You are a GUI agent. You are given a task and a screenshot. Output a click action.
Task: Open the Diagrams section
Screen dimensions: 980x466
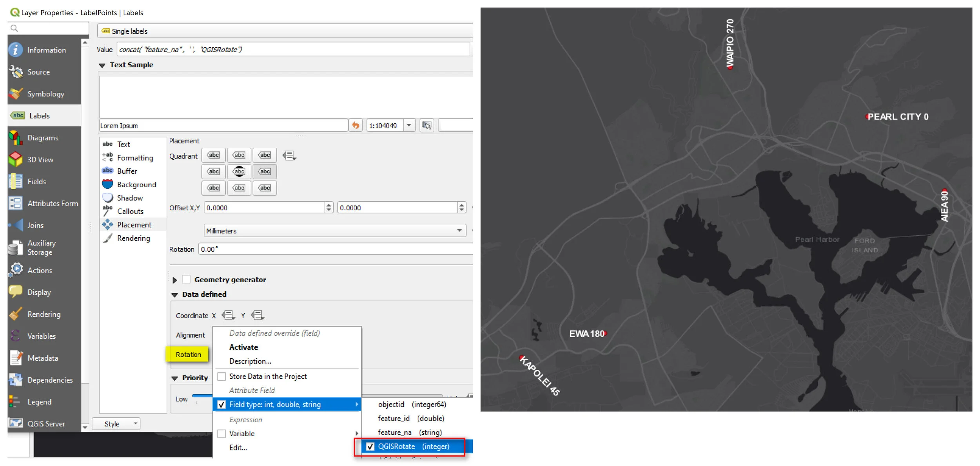42,138
